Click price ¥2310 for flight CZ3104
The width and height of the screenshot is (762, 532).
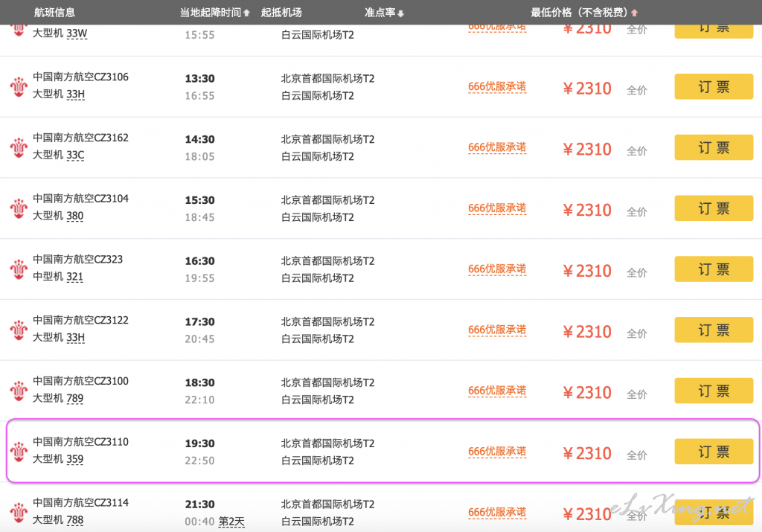[587, 210]
